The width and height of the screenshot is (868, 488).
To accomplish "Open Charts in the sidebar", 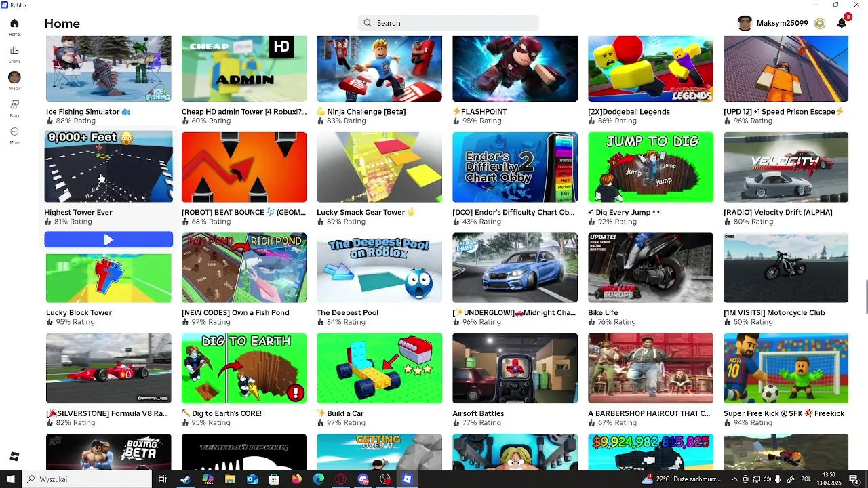I will click(x=14, y=50).
